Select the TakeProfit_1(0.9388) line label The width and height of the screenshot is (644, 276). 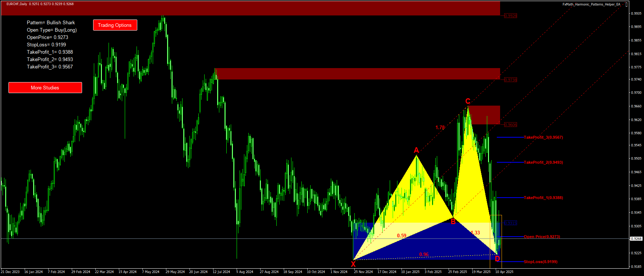(543, 198)
